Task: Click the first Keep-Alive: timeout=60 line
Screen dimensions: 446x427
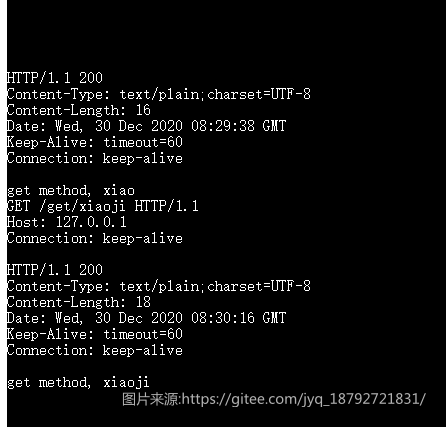Action: (x=95, y=142)
